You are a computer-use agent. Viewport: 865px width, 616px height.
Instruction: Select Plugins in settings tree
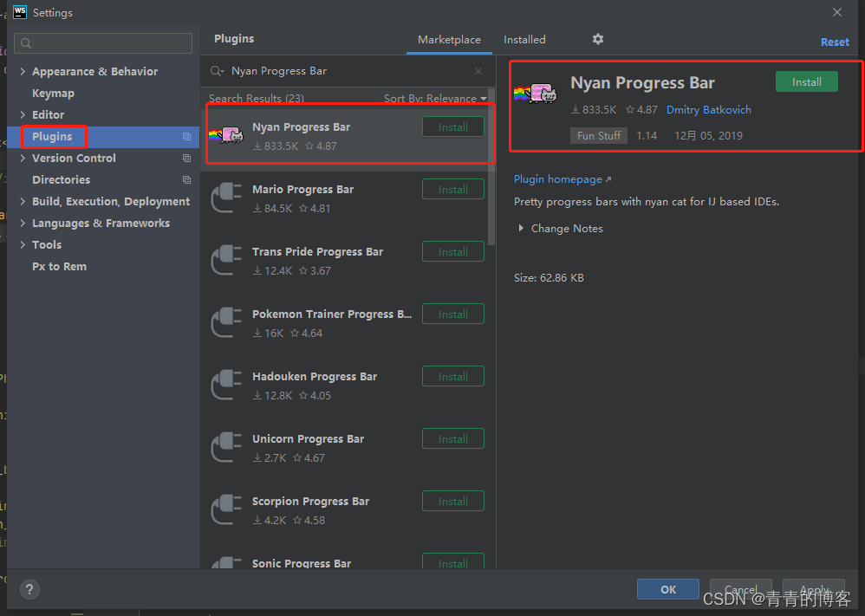(52, 136)
